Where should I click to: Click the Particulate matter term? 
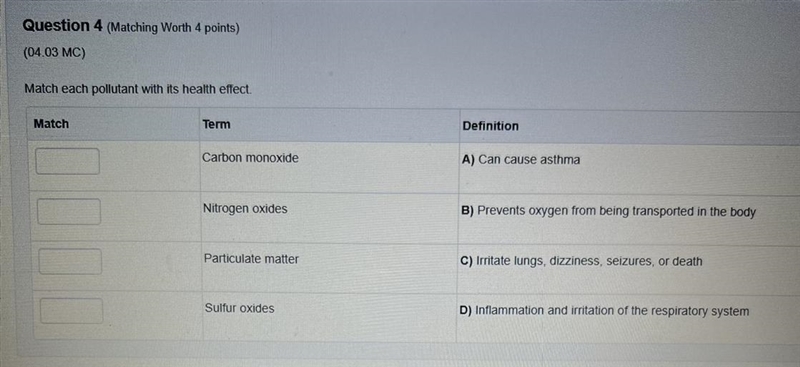tap(252, 259)
